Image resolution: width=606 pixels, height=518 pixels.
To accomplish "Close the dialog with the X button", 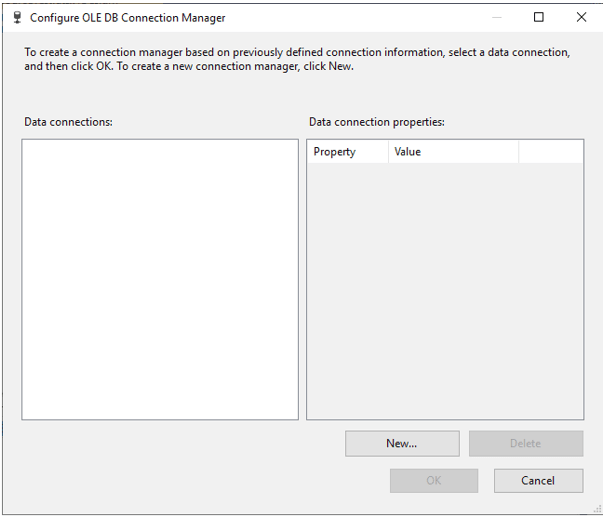I will point(582,17).
